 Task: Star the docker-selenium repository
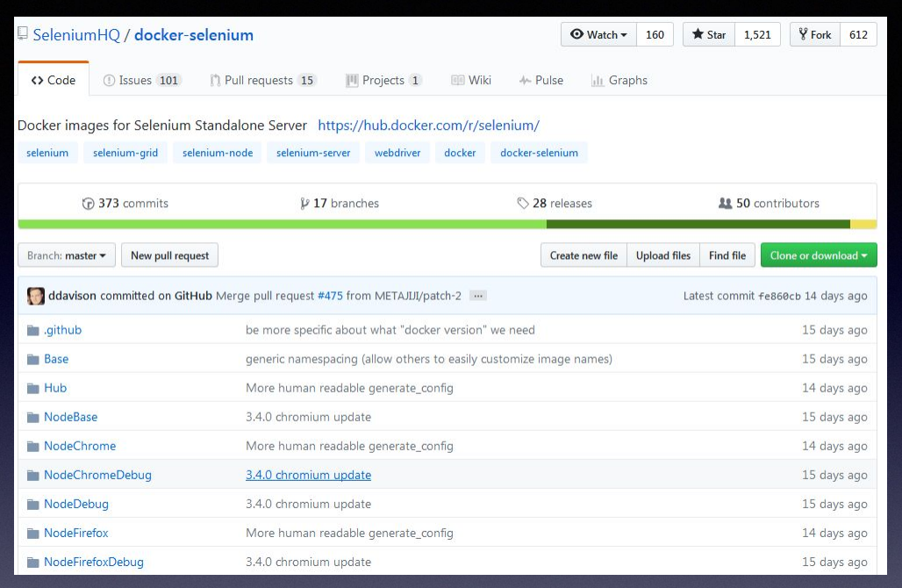(x=709, y=34)
